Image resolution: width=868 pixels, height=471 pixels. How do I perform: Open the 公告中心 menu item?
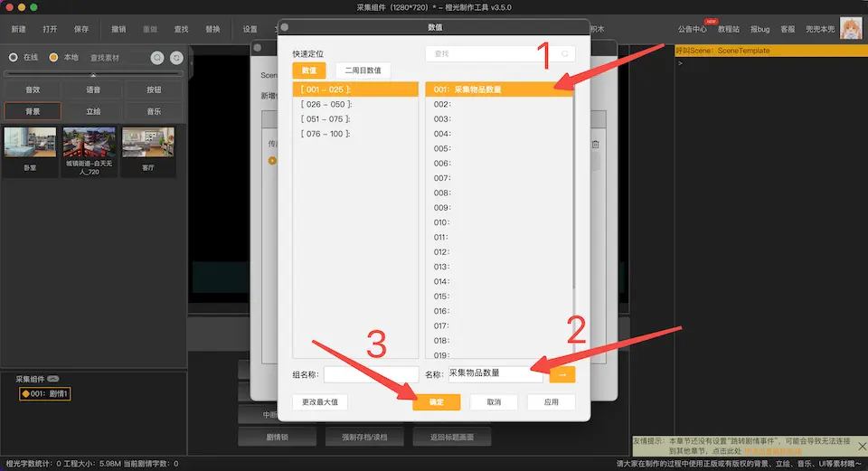pos(692,29)
